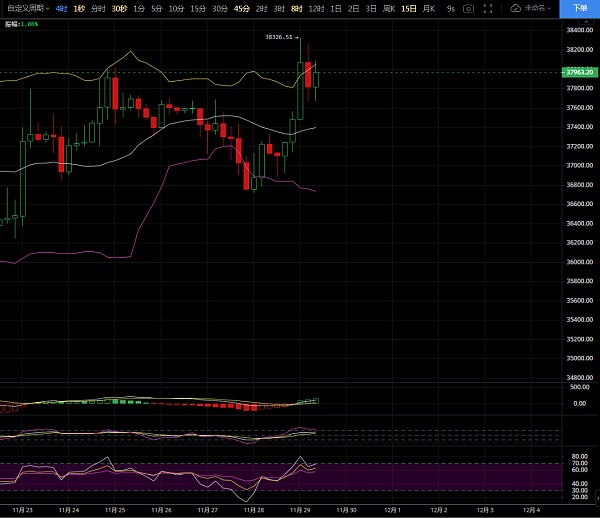The height and width of the screenshot is (518, 600).
Task: Take a chart screenshot with camera icon
Action: point(468,8)
